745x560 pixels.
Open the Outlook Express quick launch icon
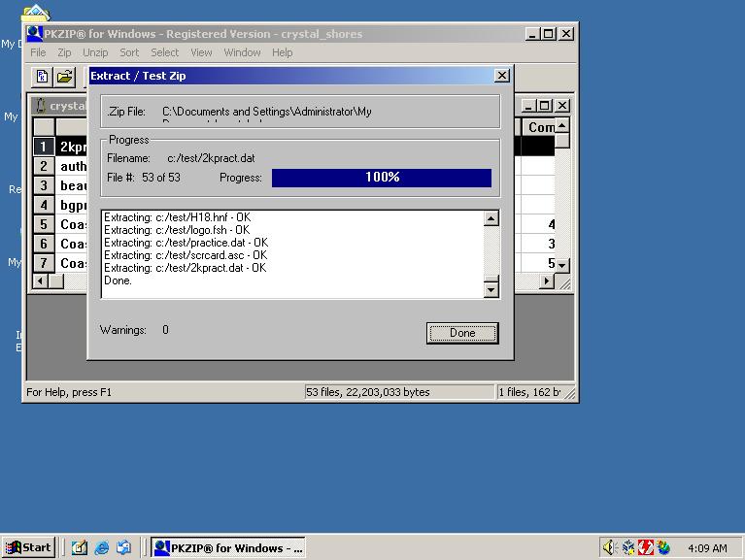point(124,547)
